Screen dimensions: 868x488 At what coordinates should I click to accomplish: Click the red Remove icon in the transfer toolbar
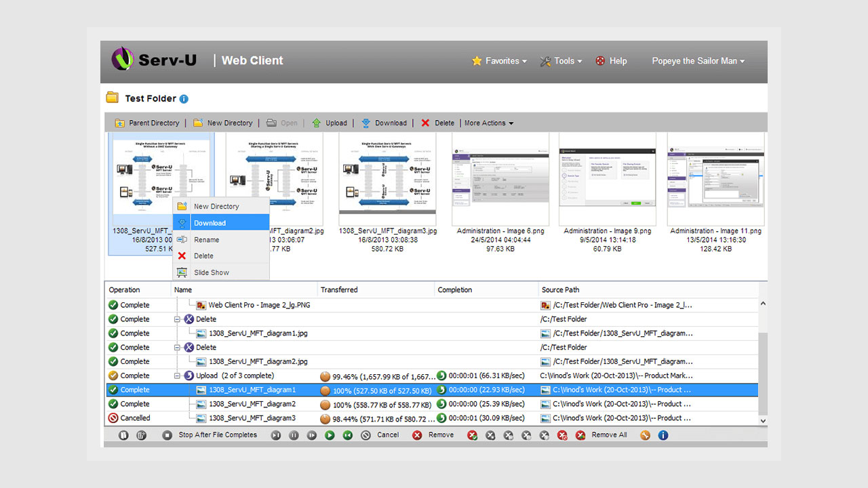pos(418,435)
